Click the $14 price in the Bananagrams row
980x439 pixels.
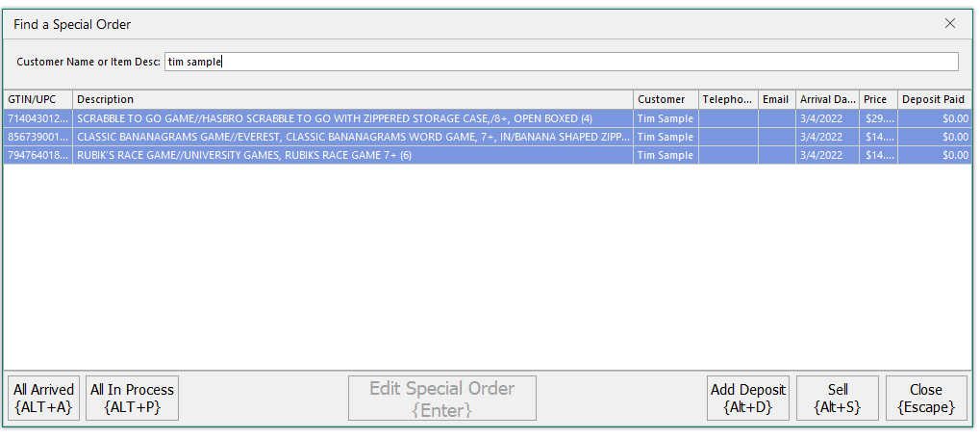coord(878,137)
